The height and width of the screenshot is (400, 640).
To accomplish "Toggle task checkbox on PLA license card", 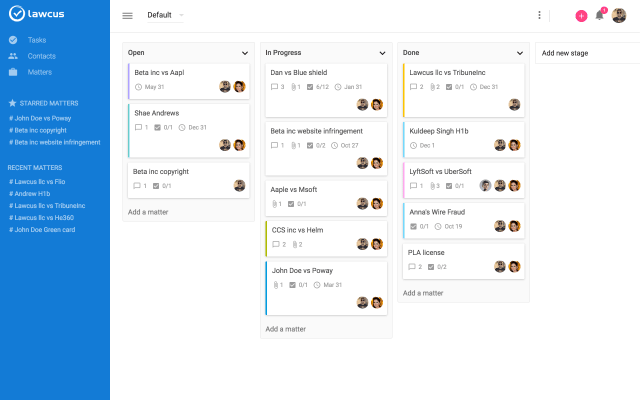I will (x=427, y=267).
